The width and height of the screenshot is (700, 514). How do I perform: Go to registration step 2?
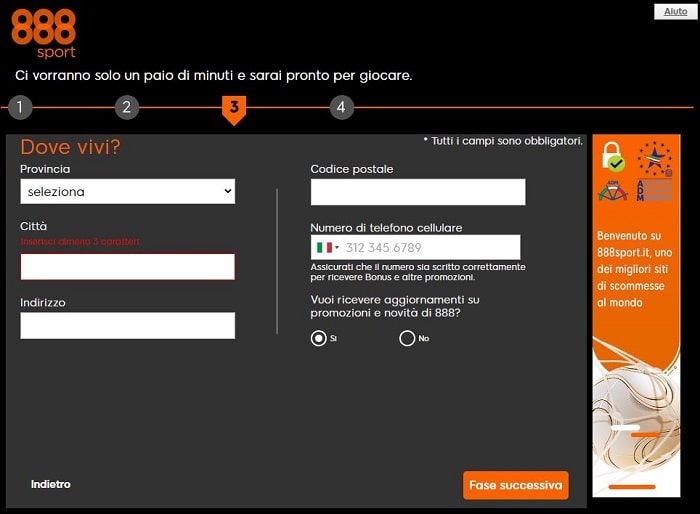[x=127, y=107]
